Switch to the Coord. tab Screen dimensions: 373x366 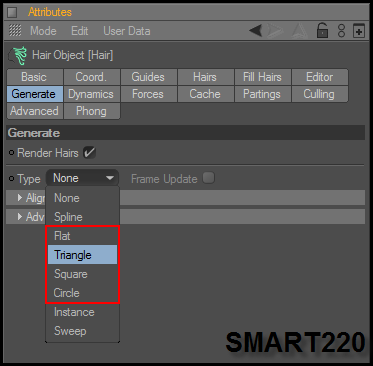click(92, 77)
